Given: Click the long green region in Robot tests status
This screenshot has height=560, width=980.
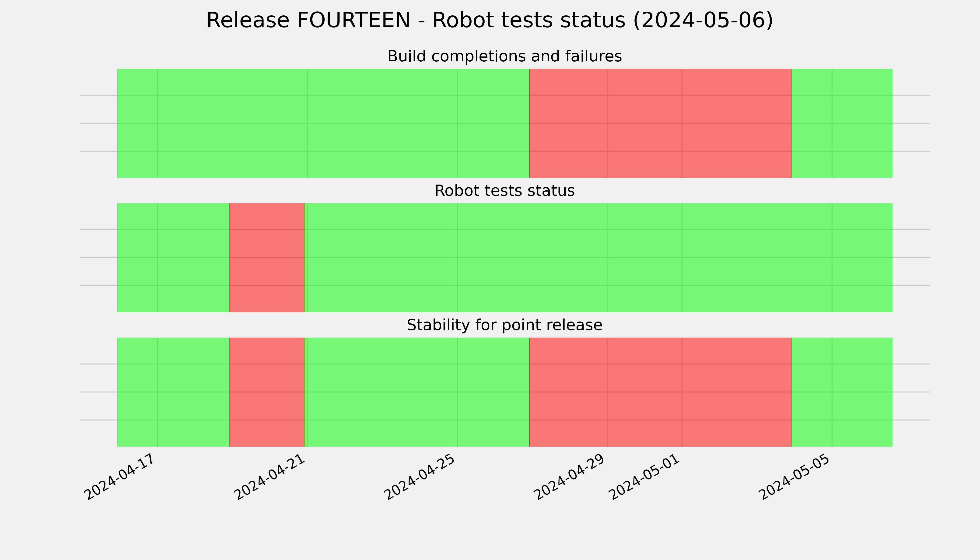Looking at the screenshot, I should point(598,258).
